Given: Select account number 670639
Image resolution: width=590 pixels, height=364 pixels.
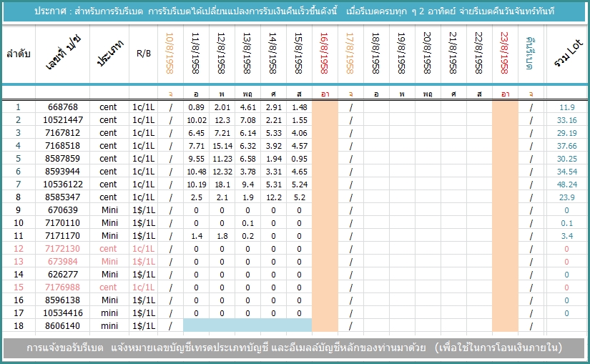Looking at the screenshot, I should coord(63,210).
